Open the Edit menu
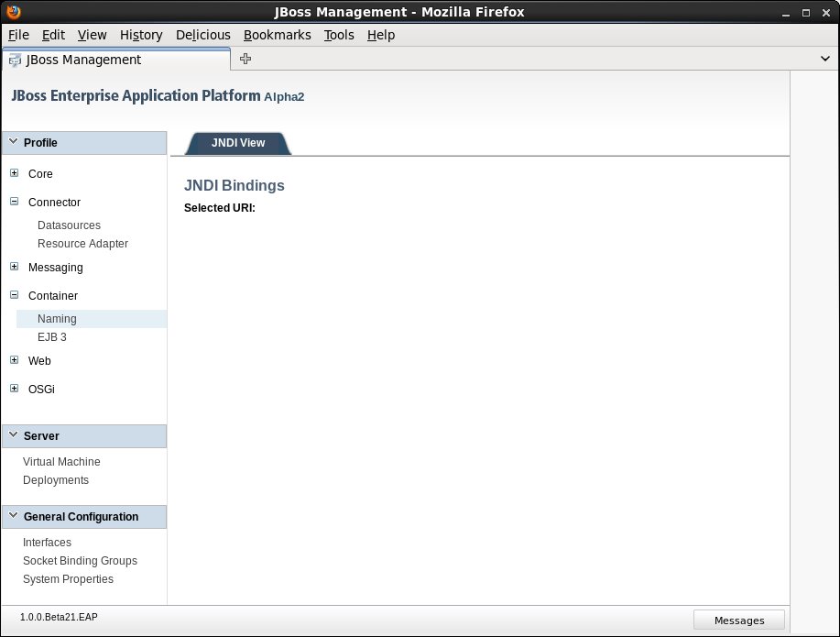Viewport: 840px width, 637px height. click(53, 35)
